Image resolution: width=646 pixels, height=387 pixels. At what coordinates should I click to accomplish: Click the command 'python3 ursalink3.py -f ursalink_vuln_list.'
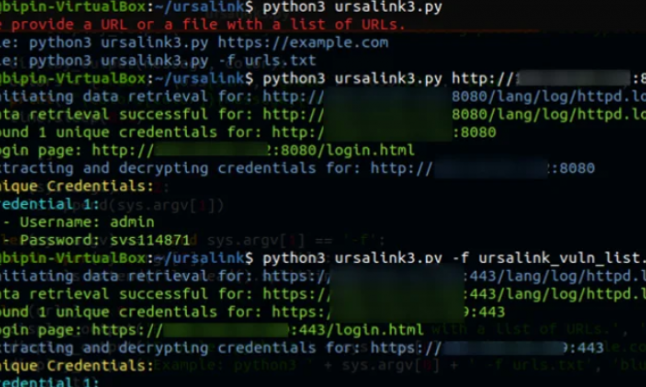pos(454,258)
